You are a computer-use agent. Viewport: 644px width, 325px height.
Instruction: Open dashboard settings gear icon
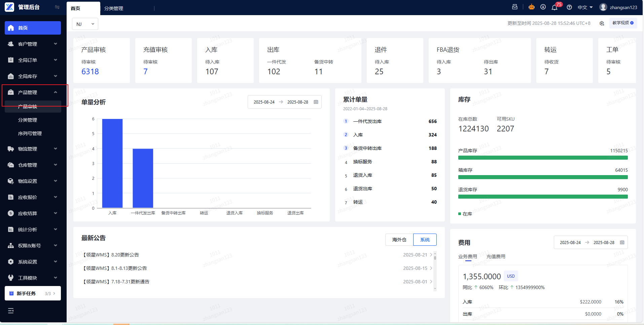pyautogui.click(x=602, y=23)
